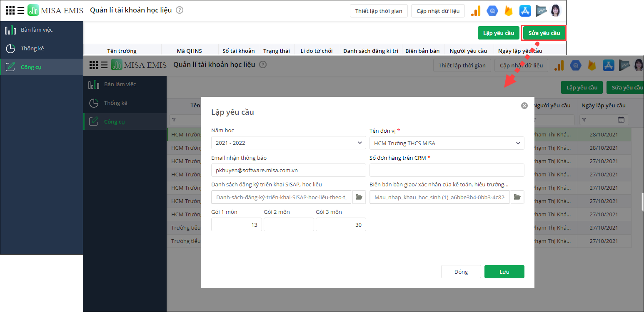Open help icon beside front window title
The width and height of the screenshot is (644, 312).
[x=263, y=64]
